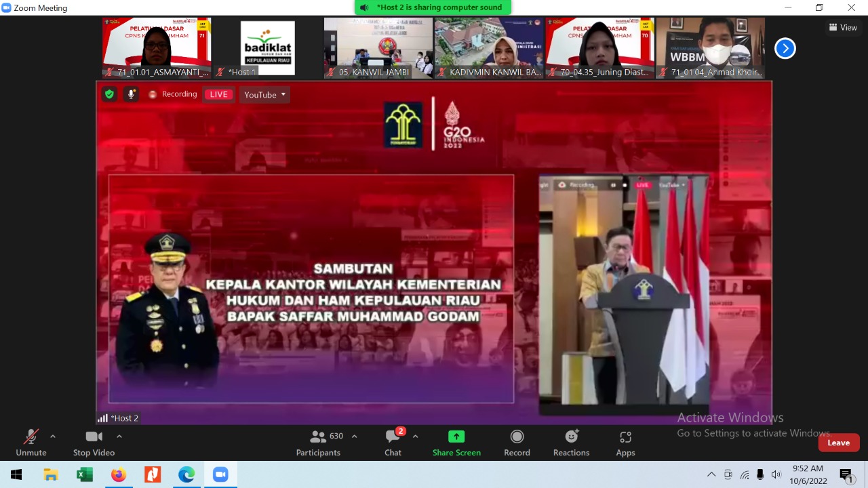Screen dimensions: 868x488
Task: Open the Chat panel
Action: [393, 443]
